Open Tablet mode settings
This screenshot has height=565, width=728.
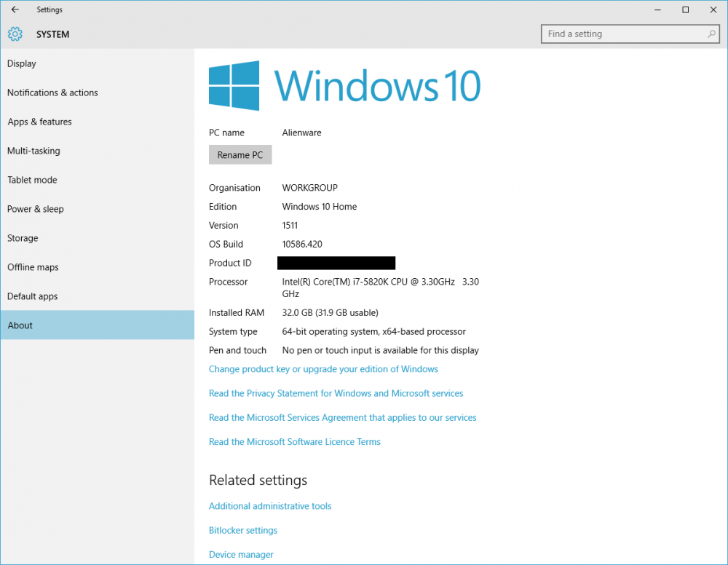tap(97, 180)
